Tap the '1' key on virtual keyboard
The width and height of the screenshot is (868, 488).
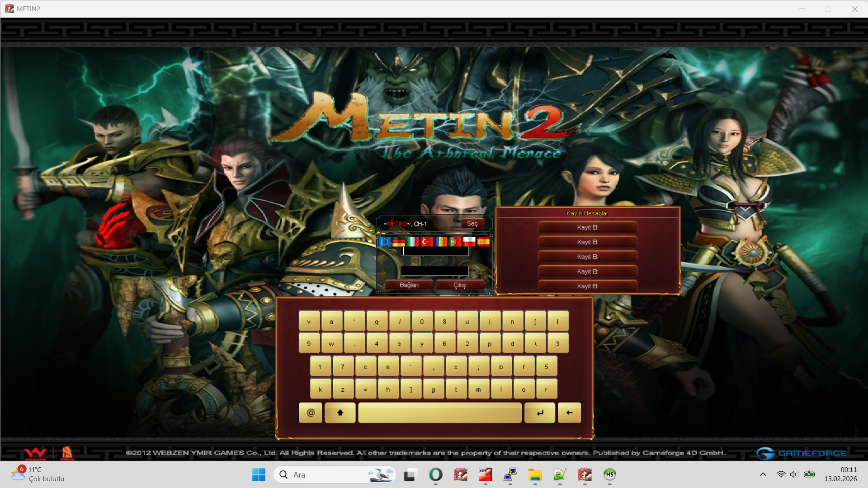[x=320, y=366]
